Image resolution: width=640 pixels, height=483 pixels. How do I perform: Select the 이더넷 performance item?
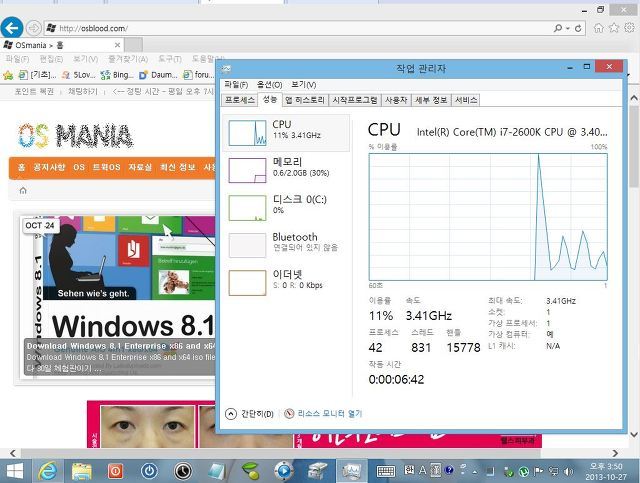coord(287,283)
